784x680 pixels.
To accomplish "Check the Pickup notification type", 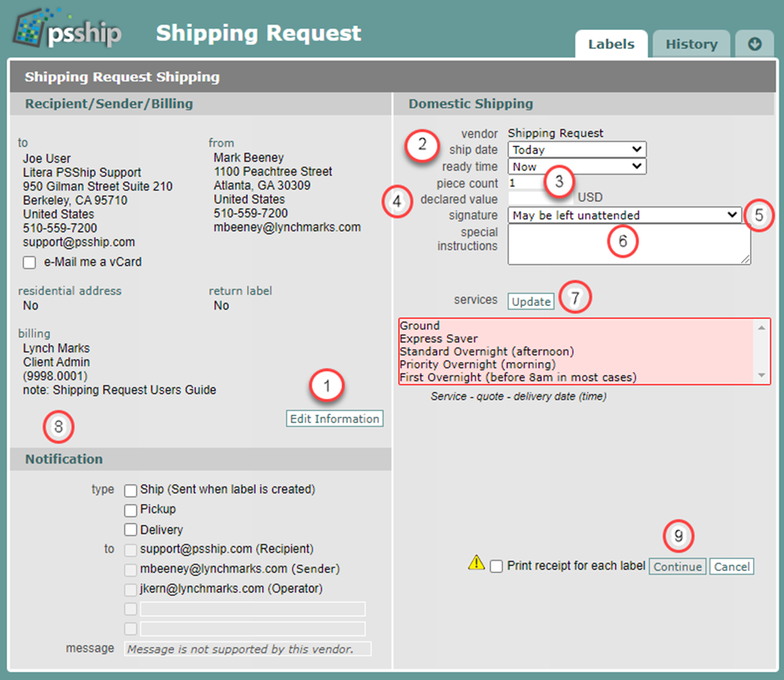I will (x=131, y=510).
